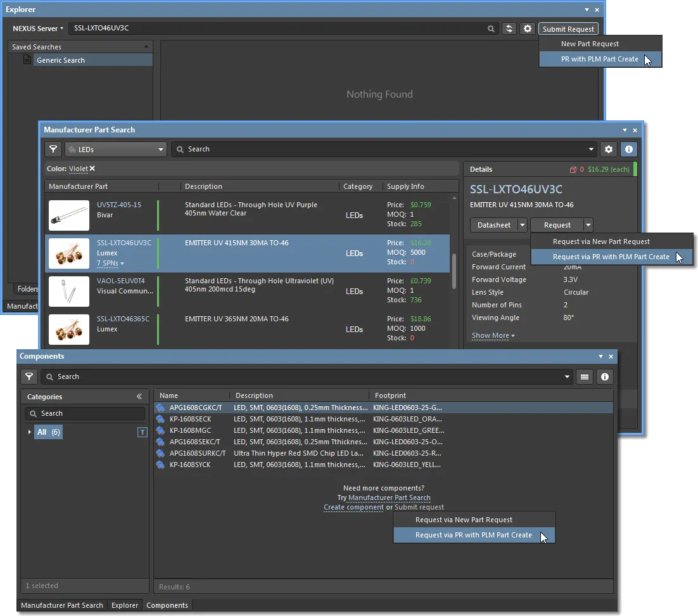Click the Violet filter value link
This screenshot has width=698, height=616.
(79, 169)
